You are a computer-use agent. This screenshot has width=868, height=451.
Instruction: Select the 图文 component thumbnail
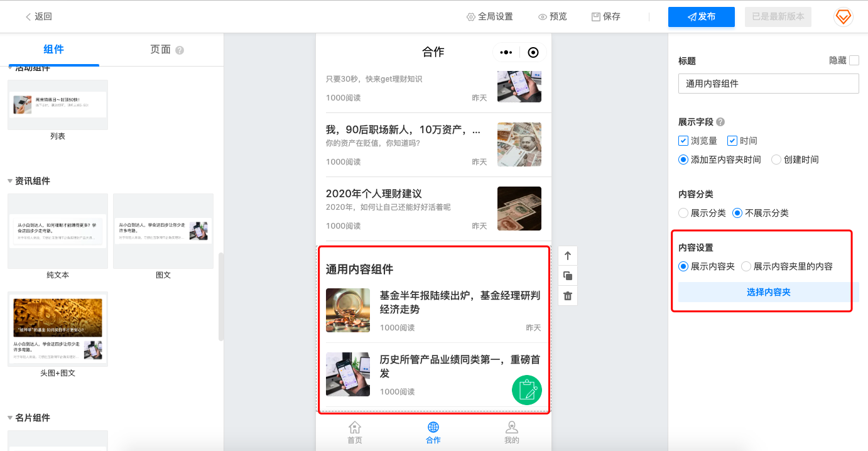163,231
